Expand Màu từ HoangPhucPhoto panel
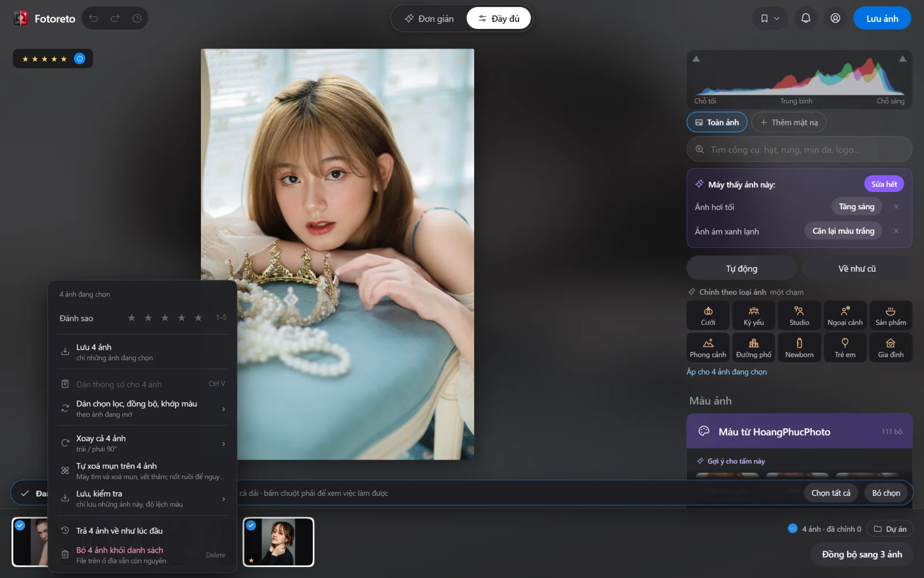 tap(799, 431)
